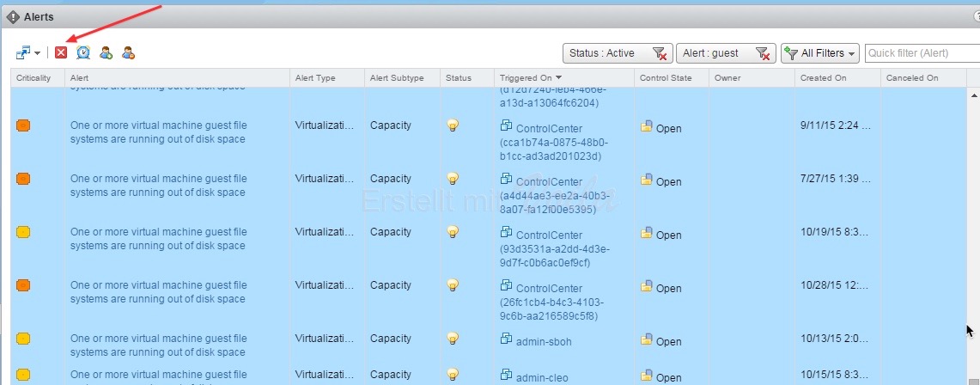The width and height of the screenshot is (980, 385).
Task: Click the Take Ownership user icon
Action: point(106,53)
